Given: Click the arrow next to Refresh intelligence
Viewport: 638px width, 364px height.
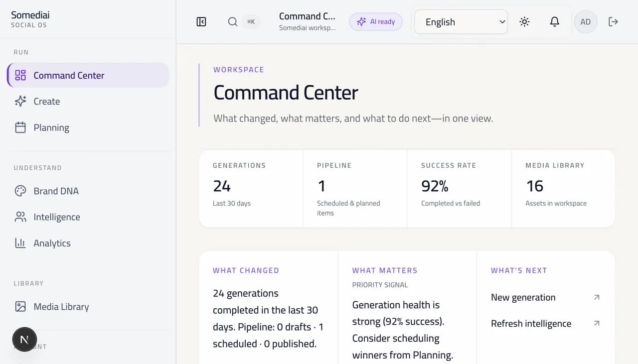Looking at the screenshot, I should click(x=597, y=323).
